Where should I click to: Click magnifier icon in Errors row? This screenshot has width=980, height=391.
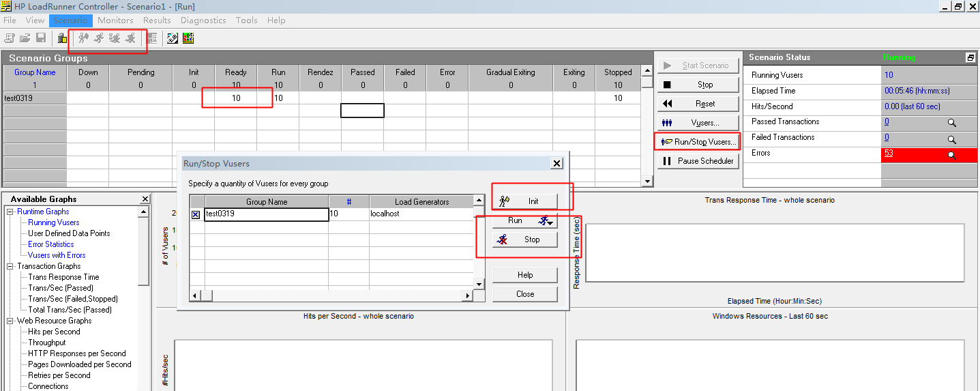[952, 155]
